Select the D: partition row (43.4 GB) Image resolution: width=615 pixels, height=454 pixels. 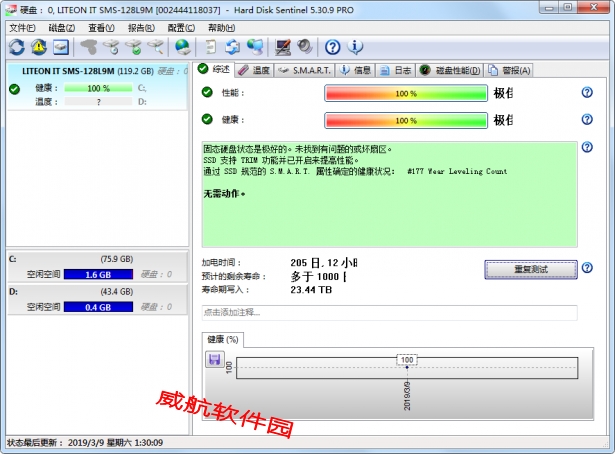pyautogui.click(x=97, y=300)
